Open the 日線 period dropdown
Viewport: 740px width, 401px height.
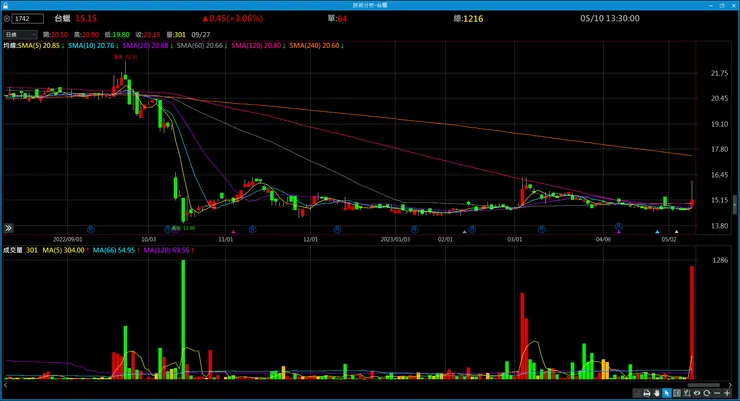click(x=20, y=34)
